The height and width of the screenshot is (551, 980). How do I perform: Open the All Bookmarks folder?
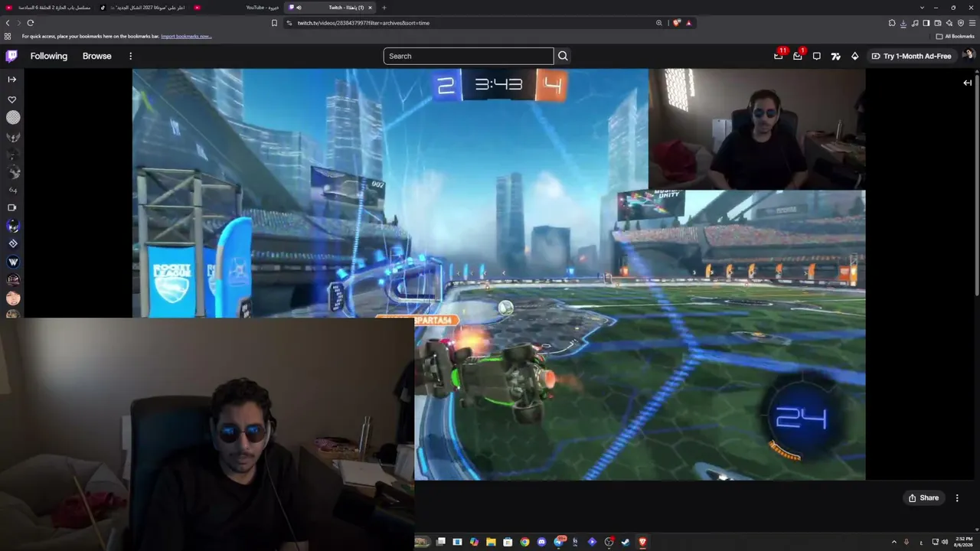pyautogui.click(x=955, y=36)
